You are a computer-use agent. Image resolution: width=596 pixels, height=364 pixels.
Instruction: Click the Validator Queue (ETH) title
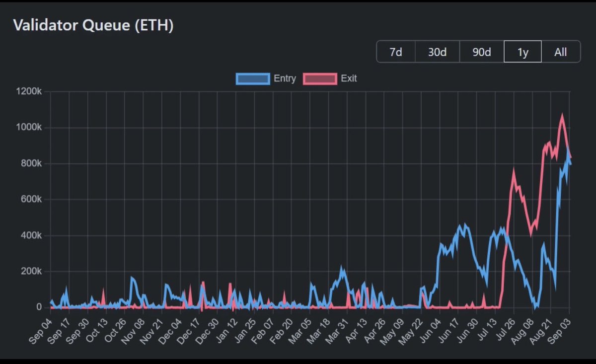coord(93,26)
